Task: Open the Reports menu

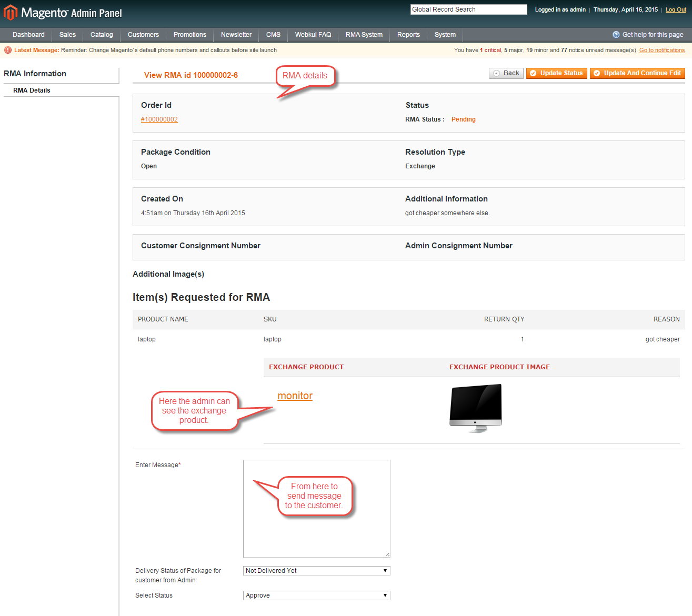Action: (408, 35)
